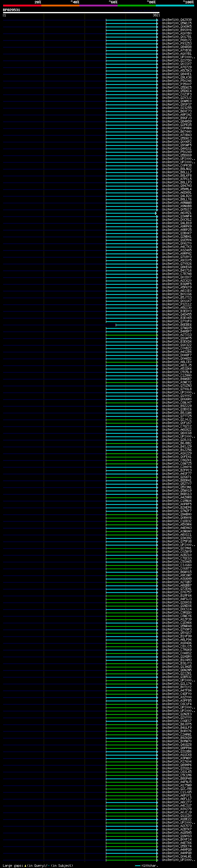Screen dimensions: 197x868
Task: Select the UniRef100_A5IDK4 label
Action: pyautogui.click(x=177, y=369)
